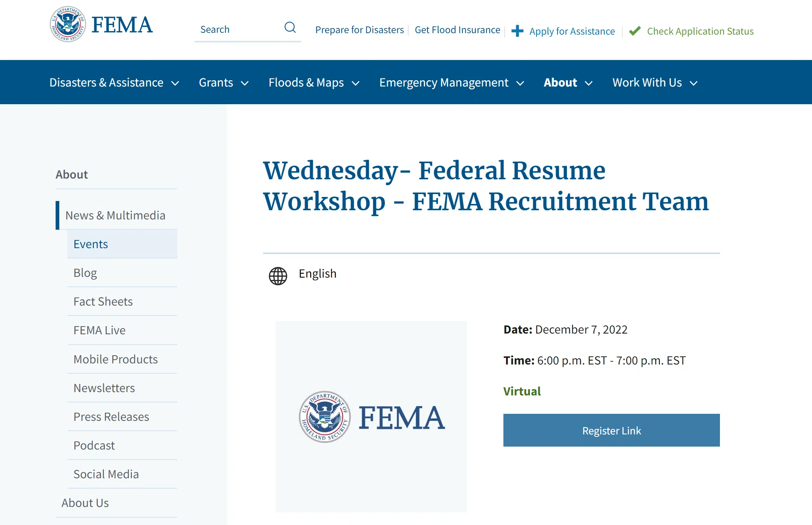The width and height of the screenshot is (812, 525).
Task: Open Social Media in the sidebar
Action: pos(122,474)
